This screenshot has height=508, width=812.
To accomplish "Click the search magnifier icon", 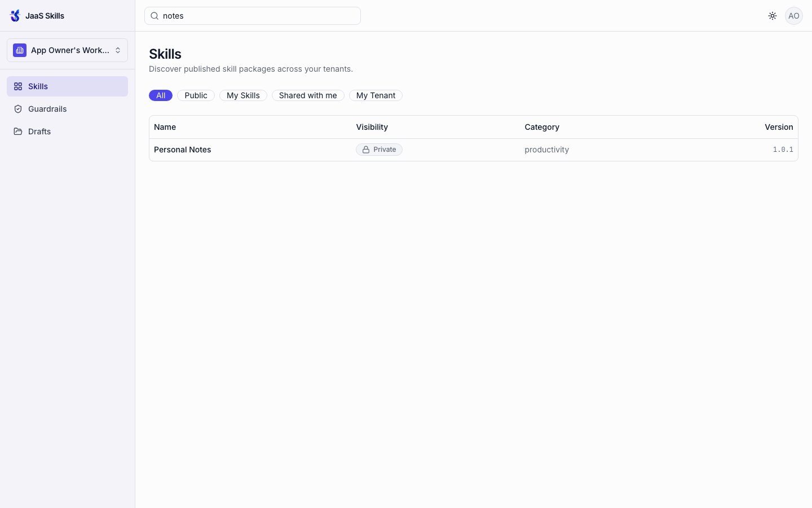I will 155,16.
